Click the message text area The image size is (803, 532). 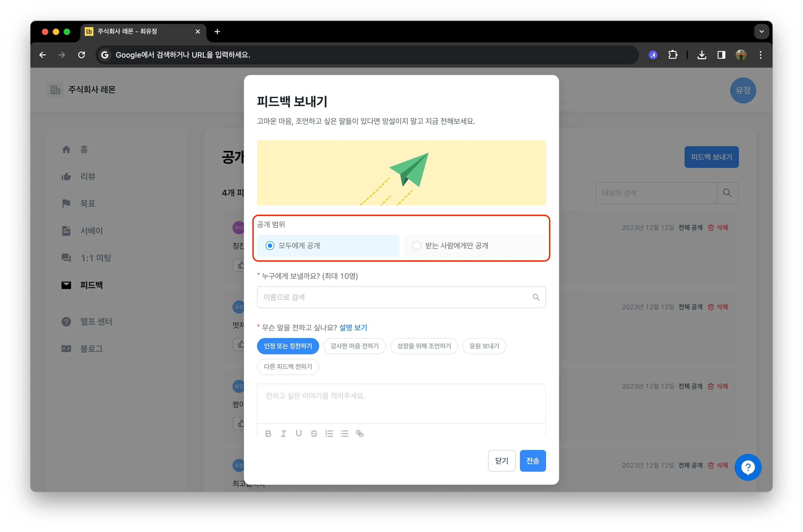401,404
